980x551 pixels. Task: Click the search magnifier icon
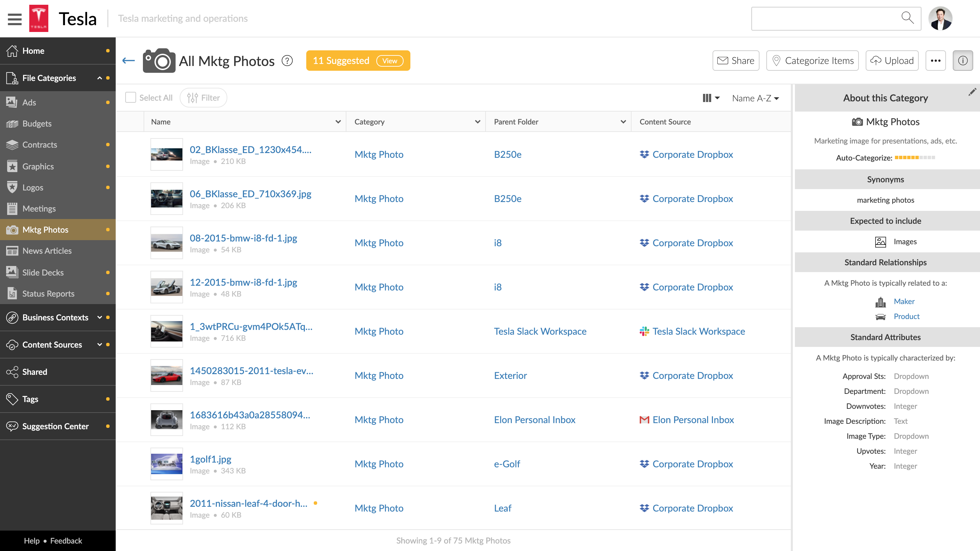coord(907,18)
